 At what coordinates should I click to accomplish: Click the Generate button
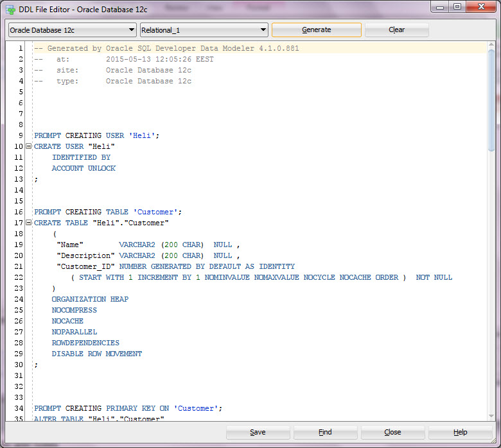pyautogui.click(x=316, y=30)
